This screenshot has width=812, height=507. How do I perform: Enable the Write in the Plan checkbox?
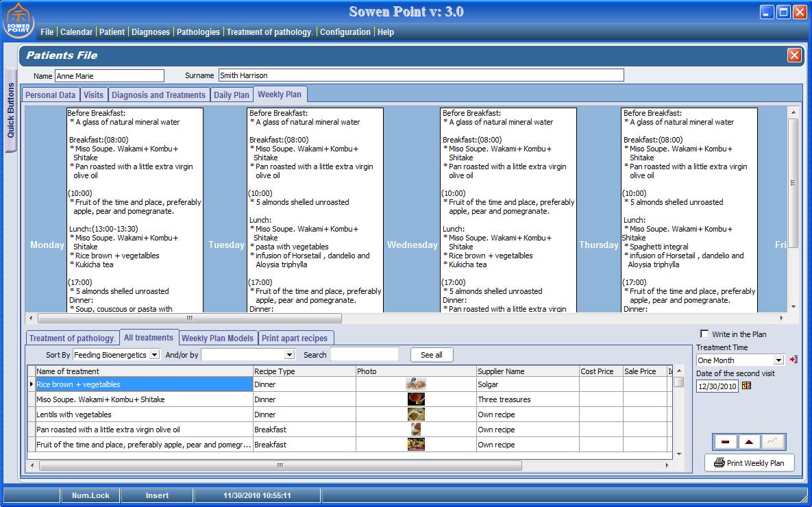[704, 334]
